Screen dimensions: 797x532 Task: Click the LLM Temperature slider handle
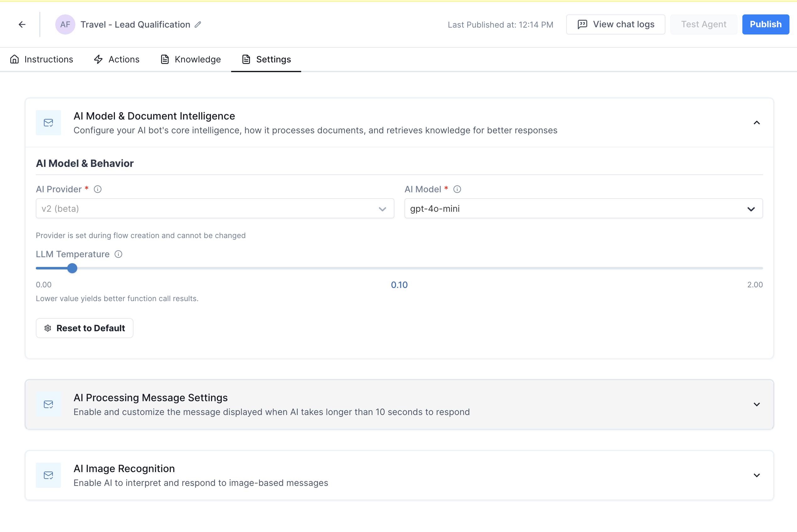point(72,269)
